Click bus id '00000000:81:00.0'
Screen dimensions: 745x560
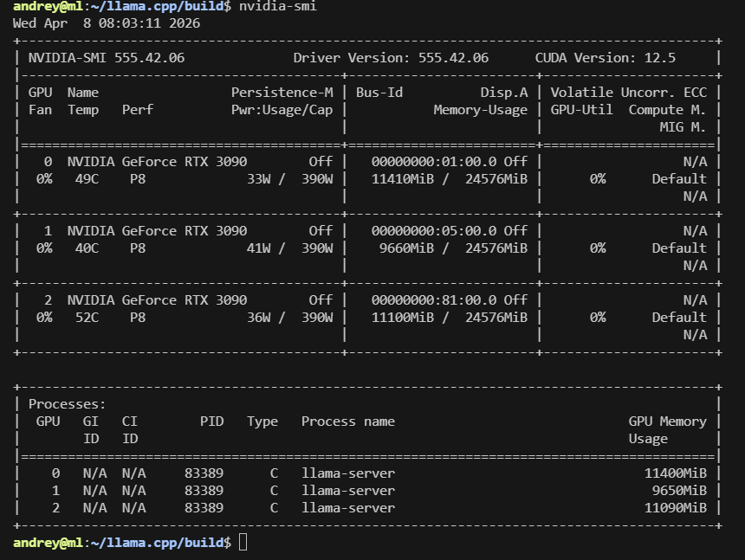click(434, 300)
